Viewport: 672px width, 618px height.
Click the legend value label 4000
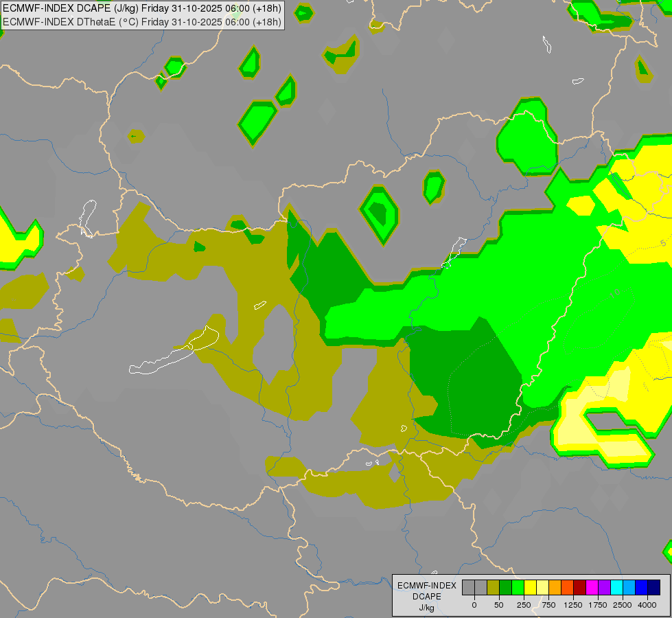pyautogui.click(x=647, y=605)
